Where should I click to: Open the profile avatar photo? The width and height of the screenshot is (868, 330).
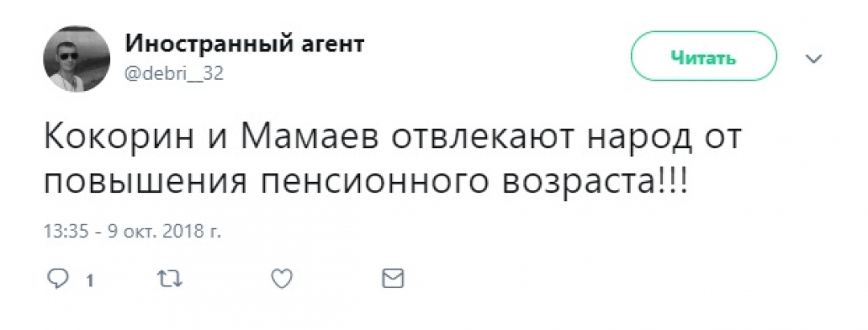pos(76,58)
